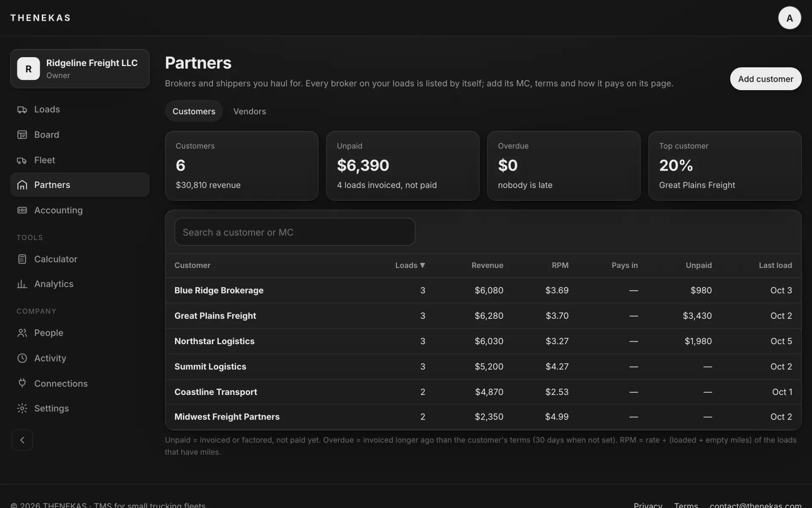This screenshot has width=812, height=508.
Task: Click the Top customer 20% summary card
Action: 725,166
